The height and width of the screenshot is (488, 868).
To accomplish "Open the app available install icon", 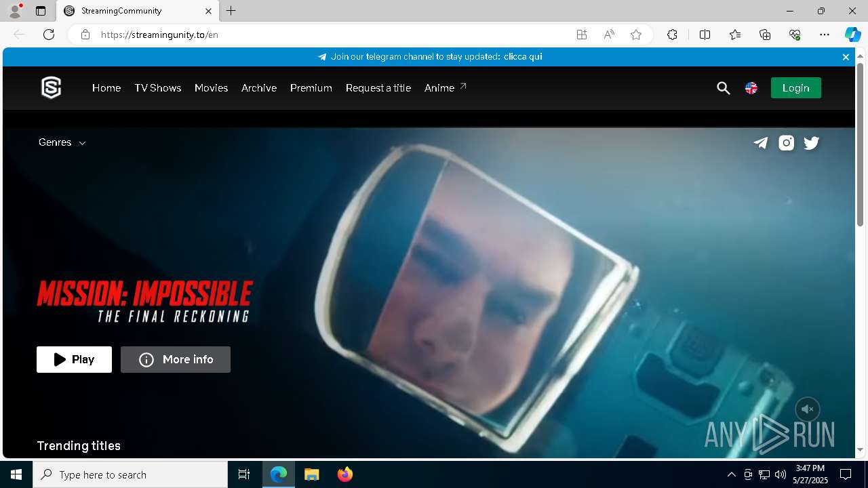I will coord(582,35).
